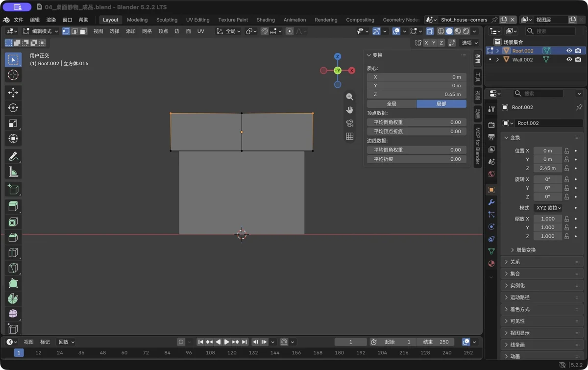Switch to the Modeling workspace tab
Viewport: 588px width, 370px height.
coord(137,20)
